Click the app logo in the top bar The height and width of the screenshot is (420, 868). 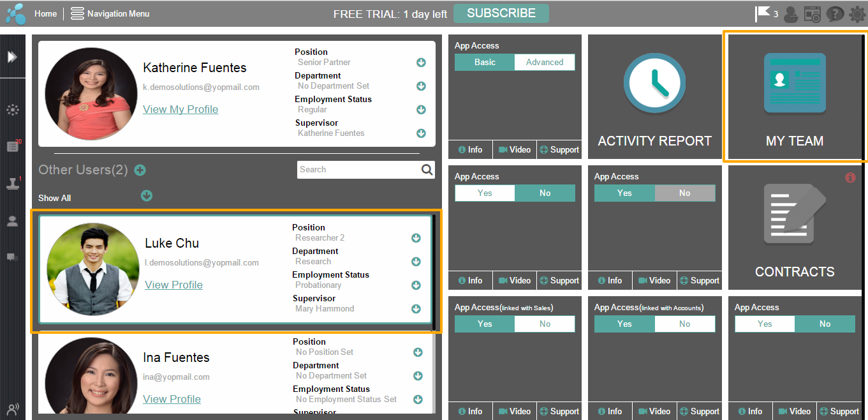[x=15, y=13]
